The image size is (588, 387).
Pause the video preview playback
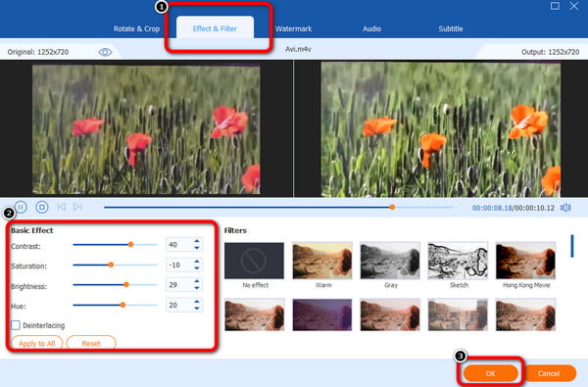pos(21,207)
